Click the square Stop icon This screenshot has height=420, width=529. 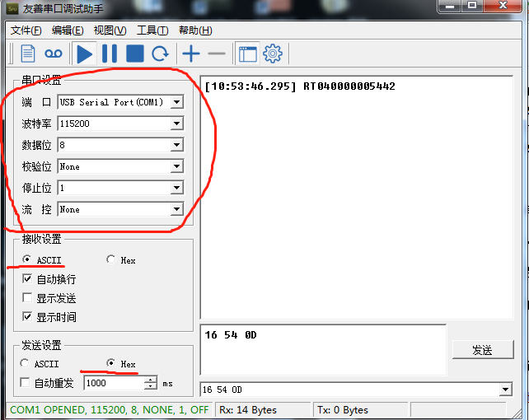[x=134, y=54]
